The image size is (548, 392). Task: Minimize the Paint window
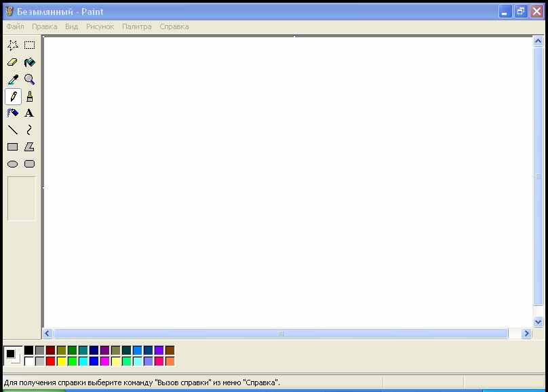coord(505,12)
